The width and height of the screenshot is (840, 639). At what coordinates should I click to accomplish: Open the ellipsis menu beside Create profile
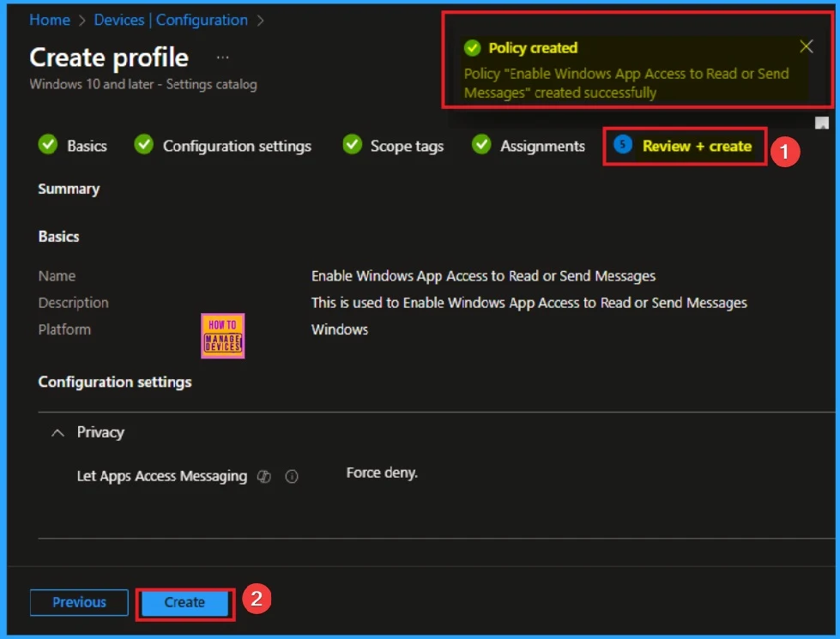click(223, 57)
